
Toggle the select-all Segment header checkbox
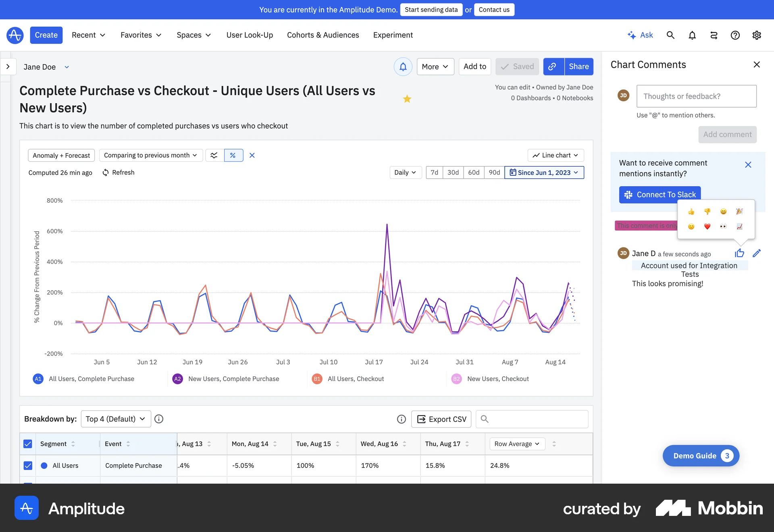[x=28, y=444]
